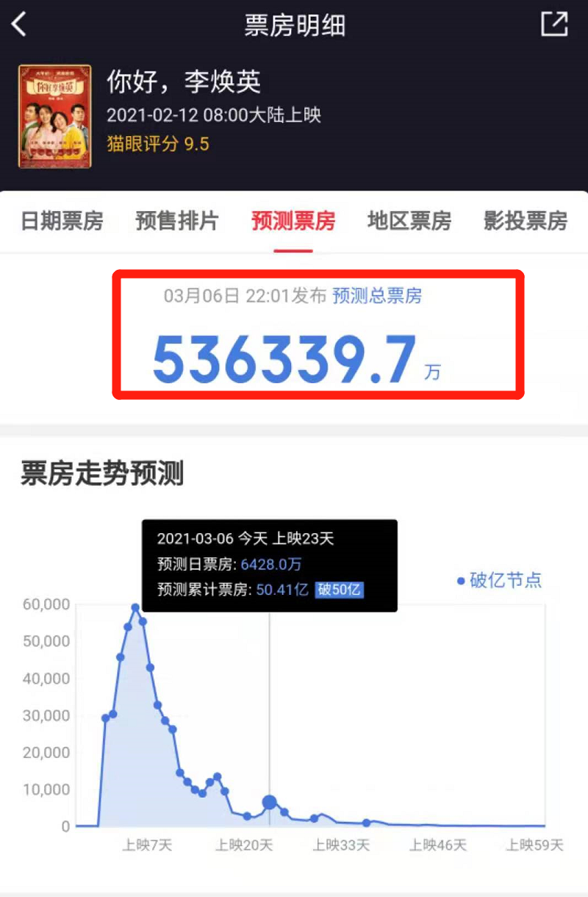This screenshot has height=897, width=588.
Task: Tap the highlighted day-23 marker on curve
Action: pyautogui.click(x=269, y=802)
